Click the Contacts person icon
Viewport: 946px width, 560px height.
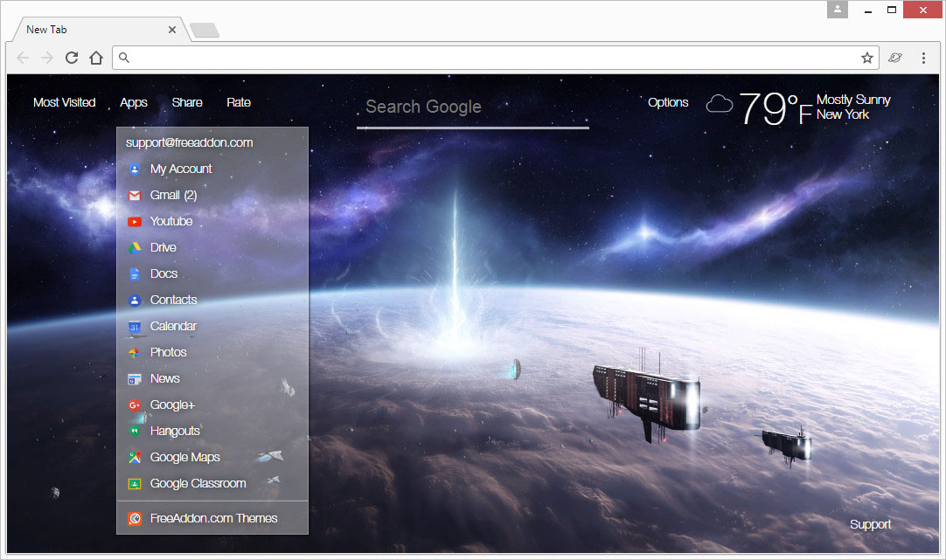coord(135,301)
